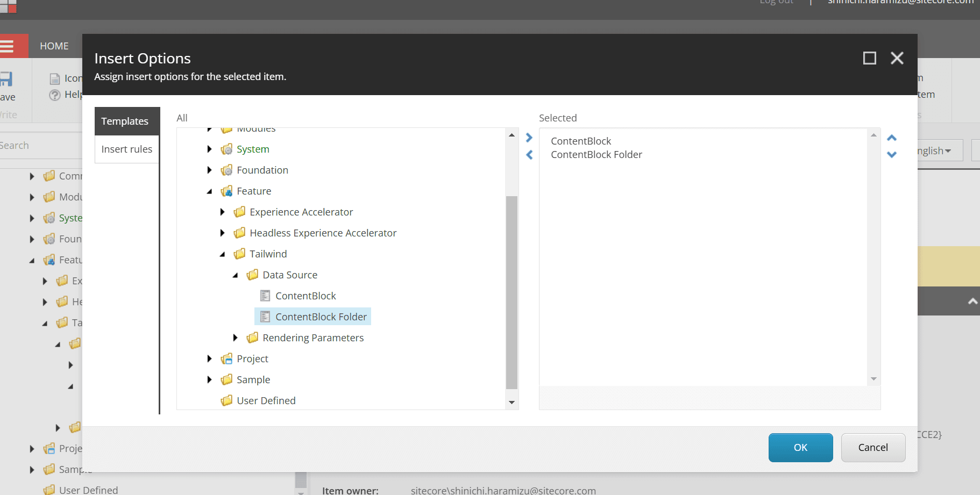980x495 pixels.
Task: Click the System folder icon in dialog
Action: click(x=227, y=149)
